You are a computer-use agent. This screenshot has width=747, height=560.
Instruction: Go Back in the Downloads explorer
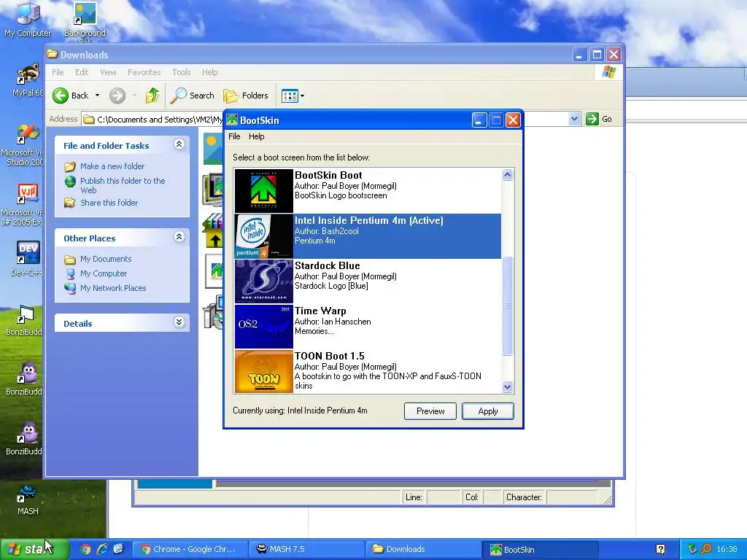click(x=71, y=96)
